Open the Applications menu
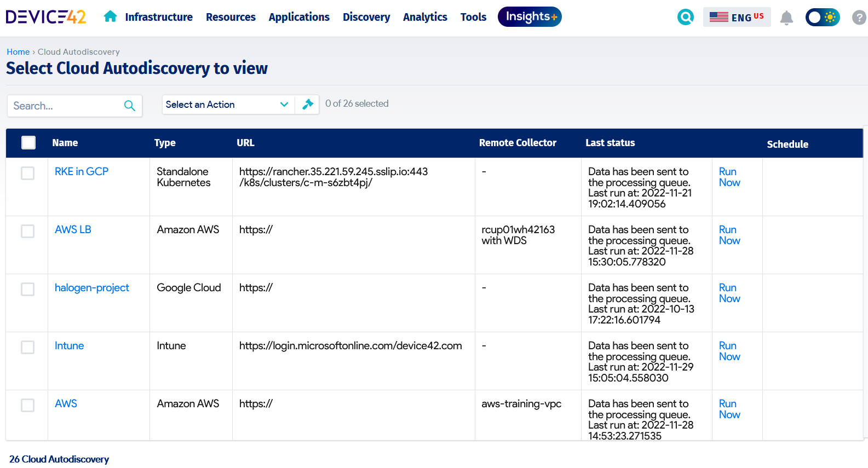This screenshot has width=868, height=468. (x=299, y=17)
